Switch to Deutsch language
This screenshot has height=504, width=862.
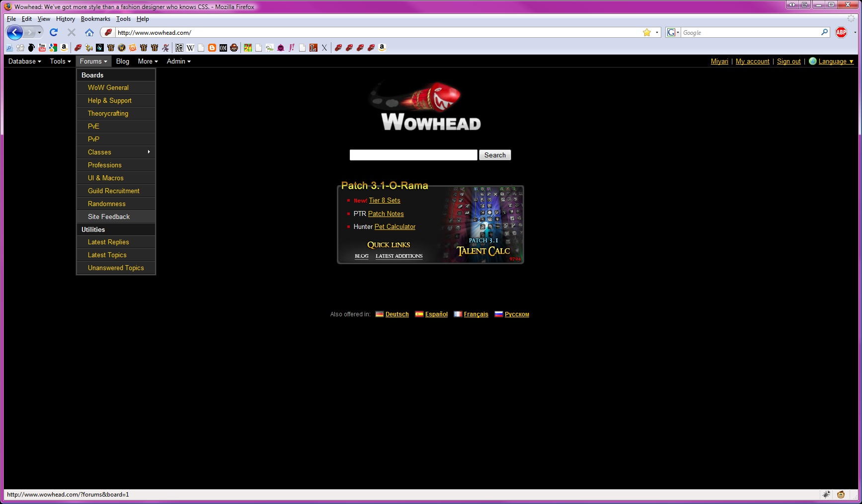point(397,314)
